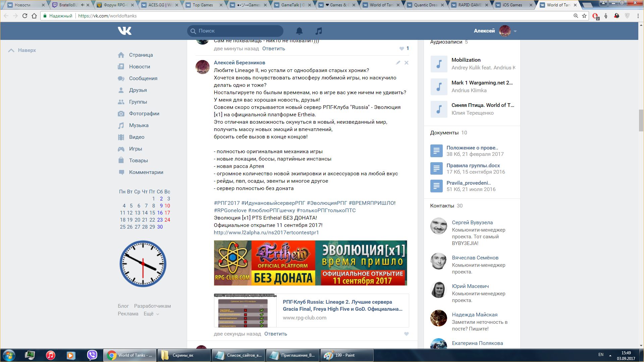Click the Комментарии speech bubble icon
This screenshot has width=644, height=362.
[x=121, y=172]
